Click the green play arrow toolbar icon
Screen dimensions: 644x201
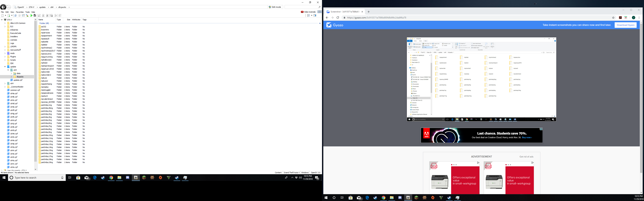pyautogui.click(x=31, y=15)
